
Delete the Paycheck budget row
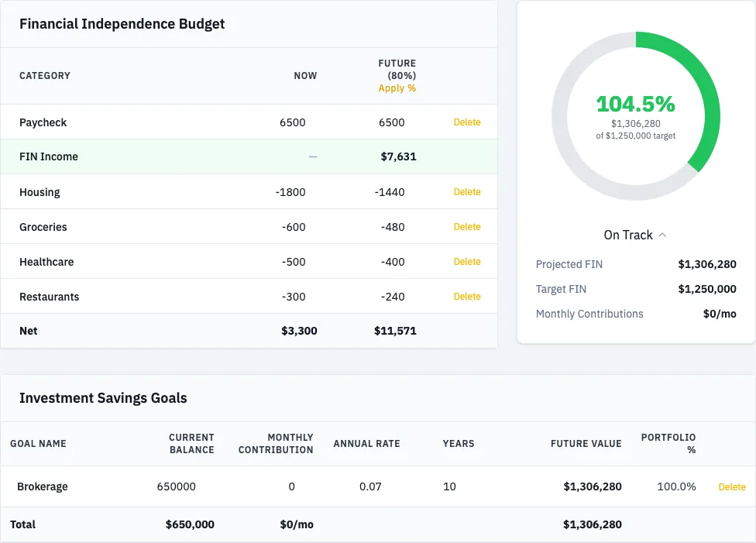(467, 122)
